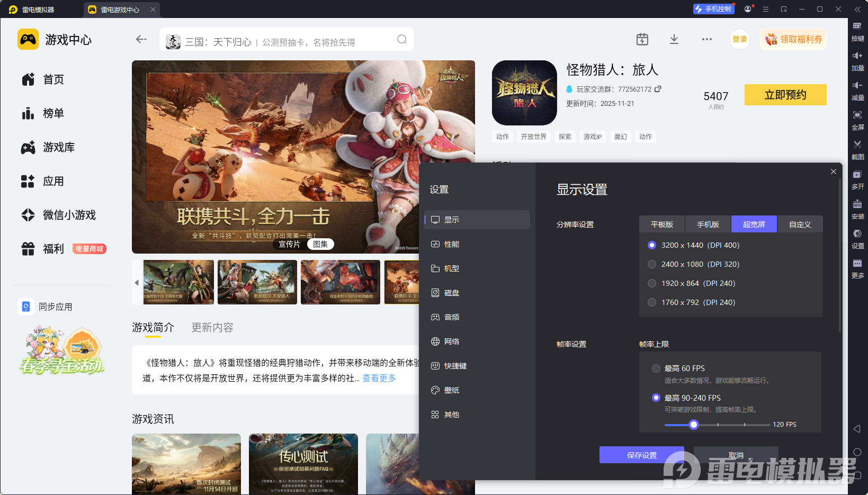The width and height of the screenshot is (868, 495).
Task: Open the download manager icon
Action: 674,39
